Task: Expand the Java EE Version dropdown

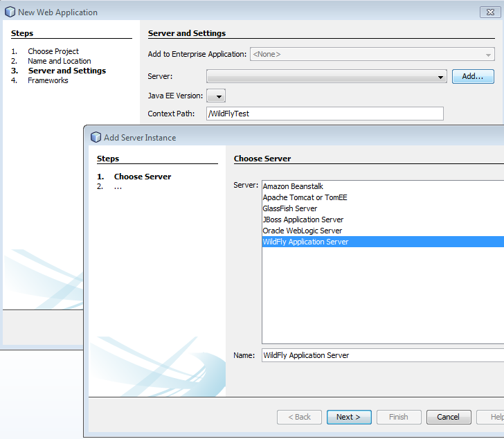Action: click(x=216, y=96)
